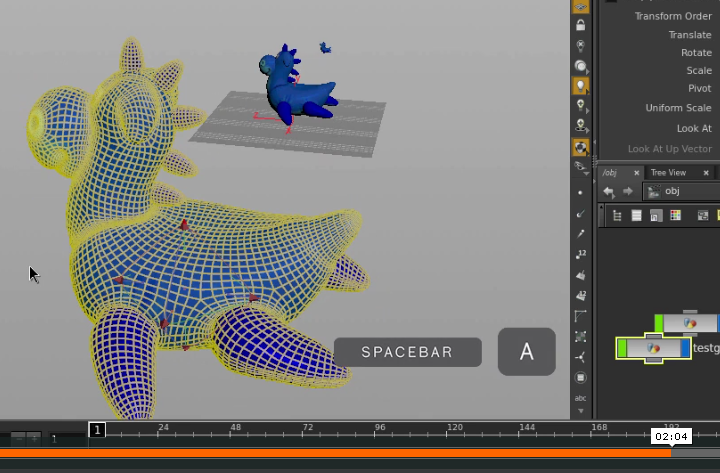Switch to the Tree View tab
Screen dimensions: 720x473
(x=669, y=173)
